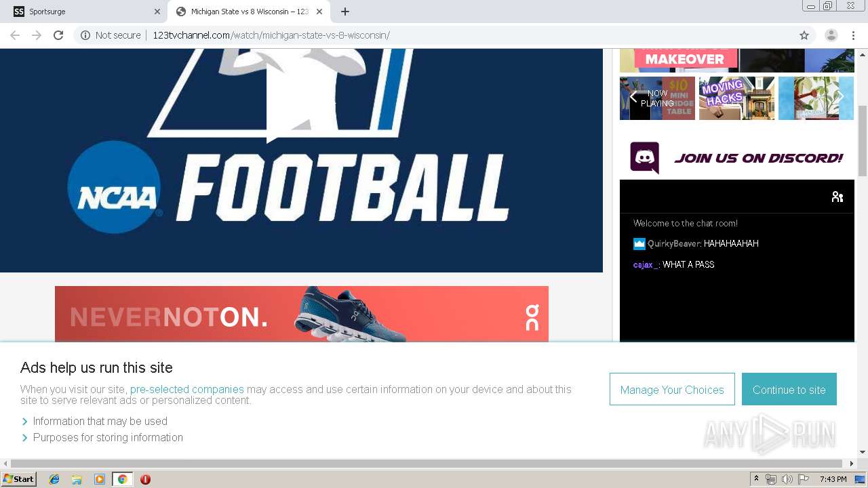
Task: Follow the Join Us On Discord link
Action: pyautogui.click(x=758, y=158)
